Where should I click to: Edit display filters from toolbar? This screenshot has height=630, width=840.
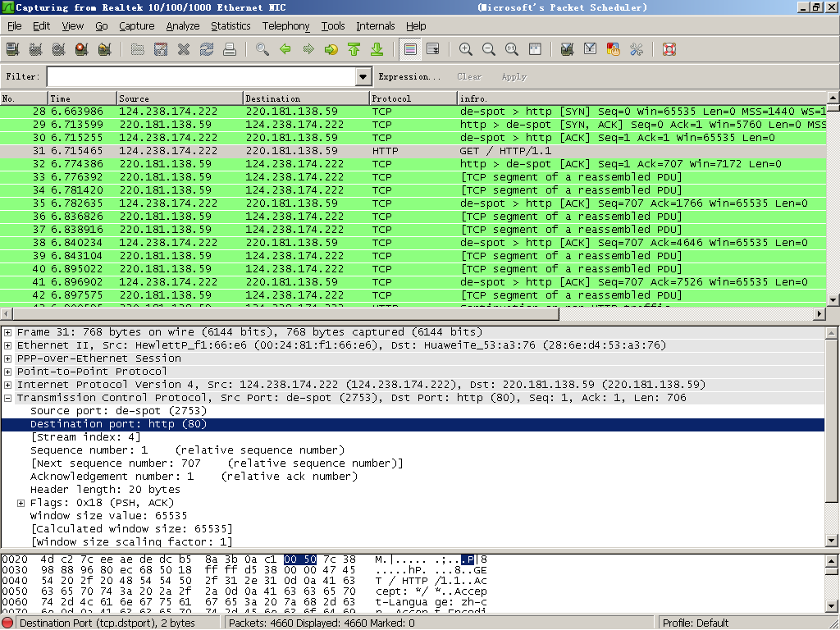[590, 50]
